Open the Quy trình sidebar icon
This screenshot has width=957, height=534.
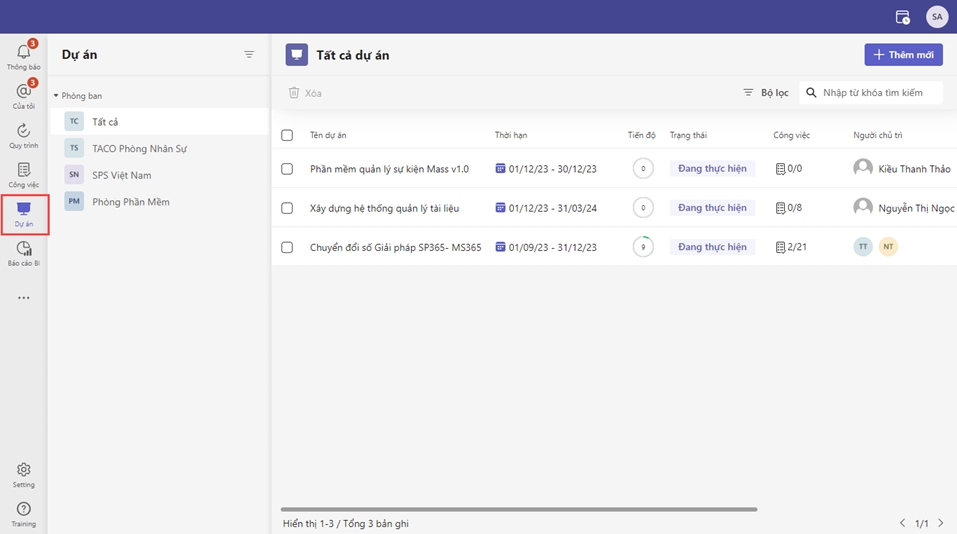(23, 133)
